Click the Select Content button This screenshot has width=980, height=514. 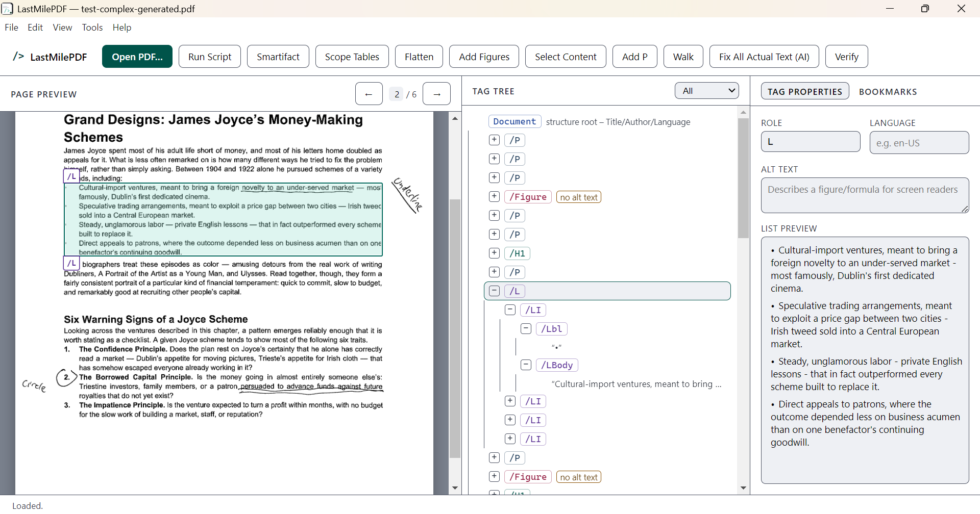tap(566, 57)
